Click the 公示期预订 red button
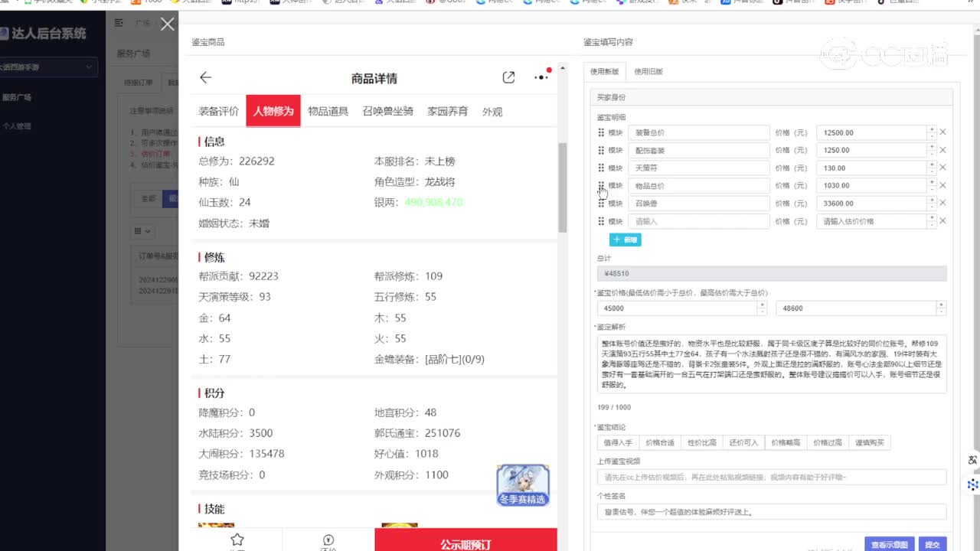The width and height of the screenshot is (980, 551). (x=465, y=540)
